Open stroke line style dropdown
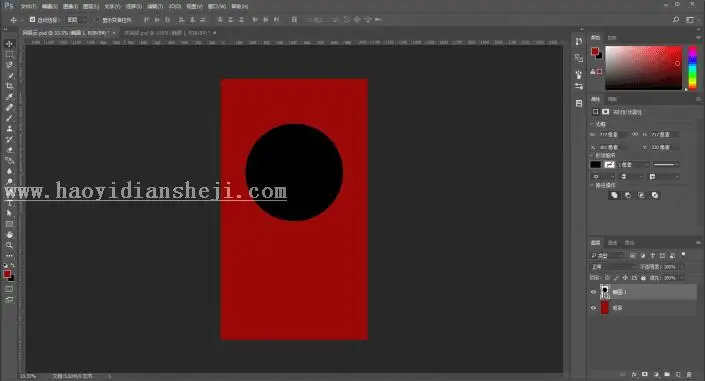Image resolution: width=705 pixels, height=381 pixels. tap(665, 165)
